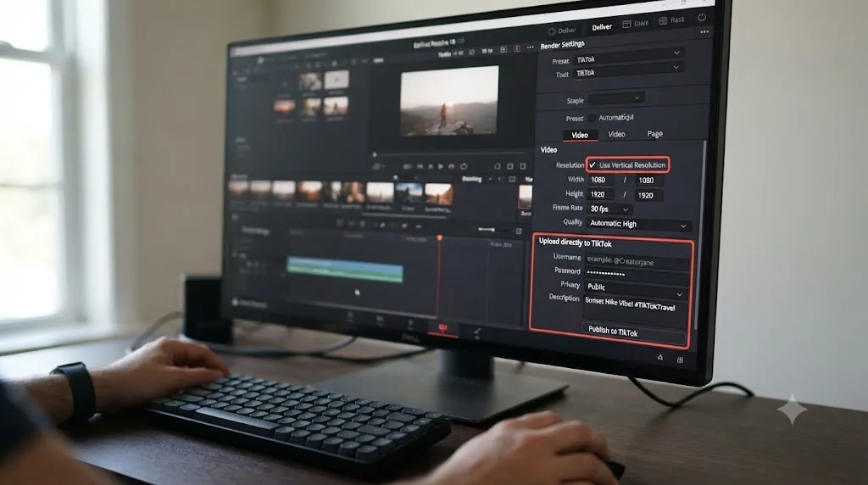
Task: Click the play button under viewer
Action: pyautogui.click(x=441, y=166)
